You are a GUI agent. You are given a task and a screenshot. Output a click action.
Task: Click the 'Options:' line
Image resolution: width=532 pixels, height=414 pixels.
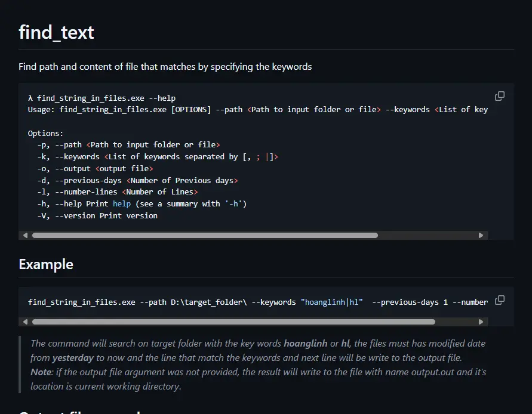click(x=45, y=133)
